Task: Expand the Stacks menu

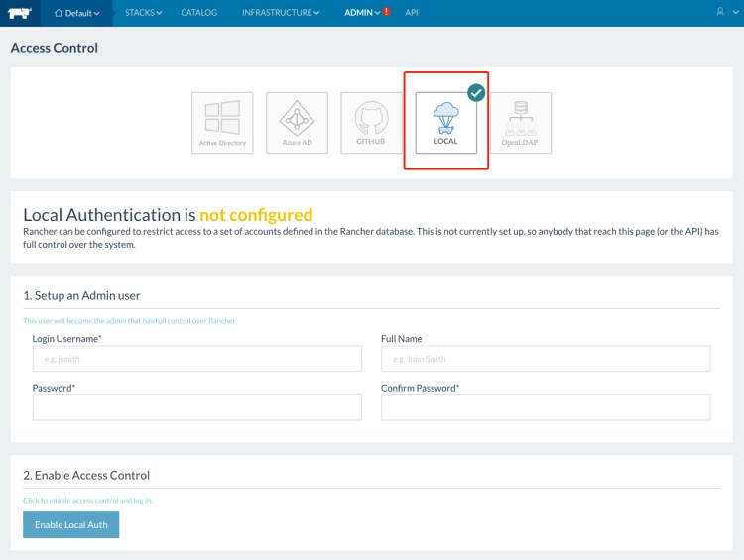Action: (x=143, y=13)
